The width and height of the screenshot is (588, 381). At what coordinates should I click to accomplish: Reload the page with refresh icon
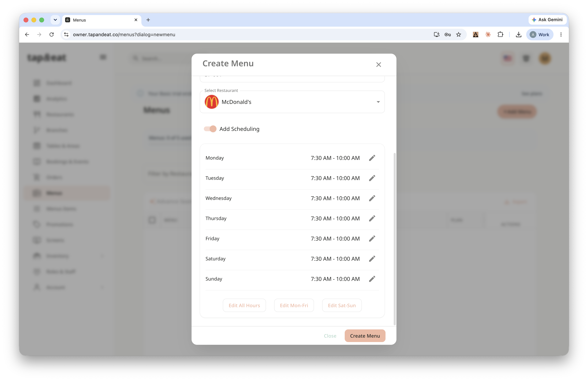point(52,35)
